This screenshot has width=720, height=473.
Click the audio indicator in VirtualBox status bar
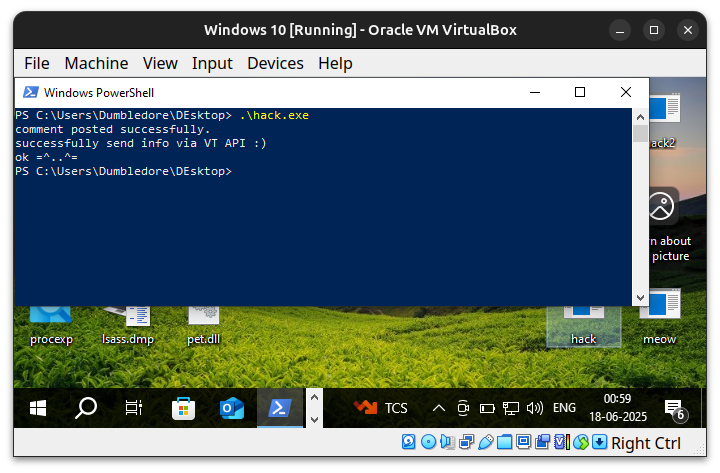447,442
